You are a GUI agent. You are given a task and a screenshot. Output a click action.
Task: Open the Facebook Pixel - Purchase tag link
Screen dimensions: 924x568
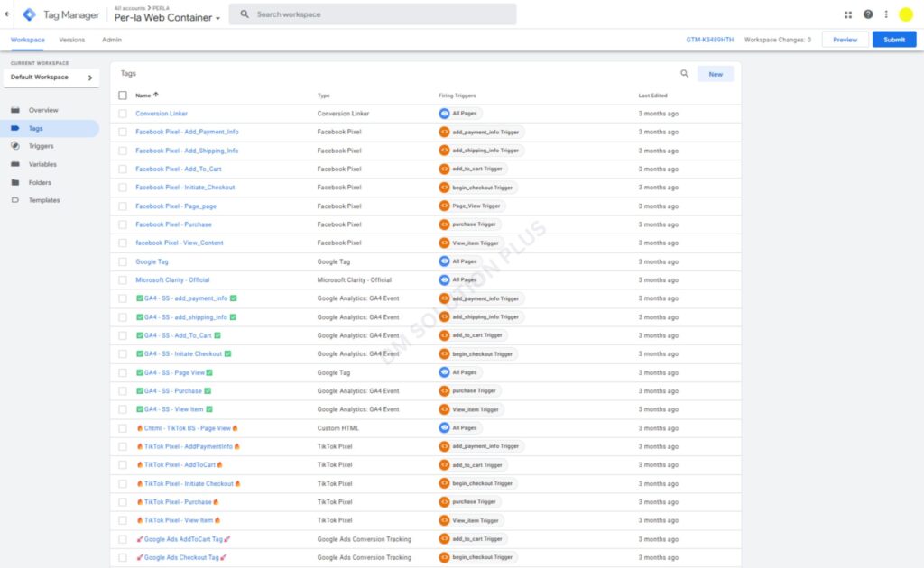pyautogui.click(x=173, y=224)
